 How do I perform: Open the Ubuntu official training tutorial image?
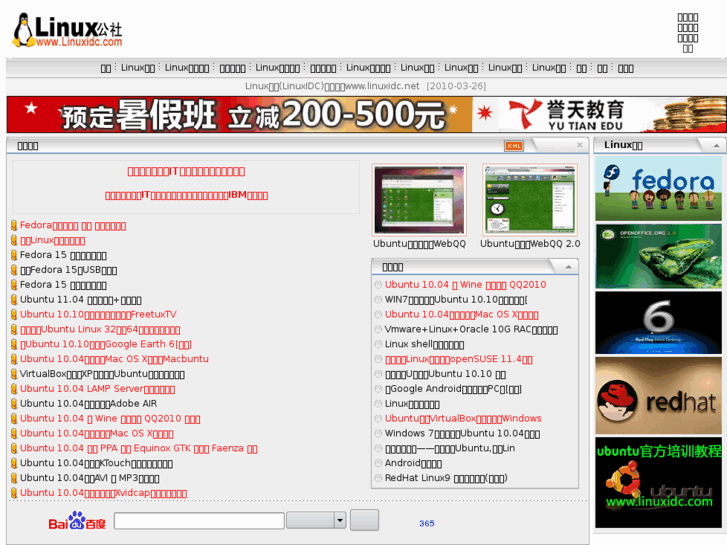point(658,482)
